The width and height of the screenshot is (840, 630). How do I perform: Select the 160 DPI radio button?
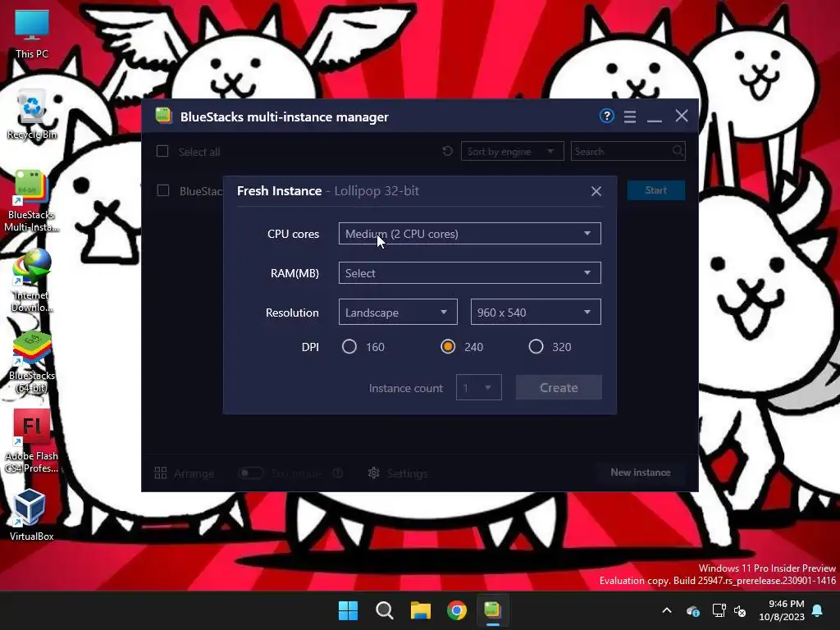(349, 347)
